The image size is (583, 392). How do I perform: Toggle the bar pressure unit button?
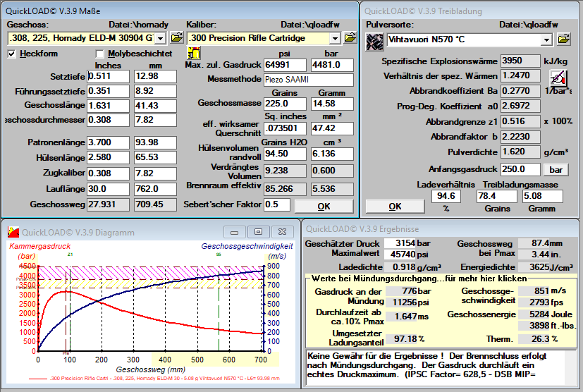[x=556, y=170]
